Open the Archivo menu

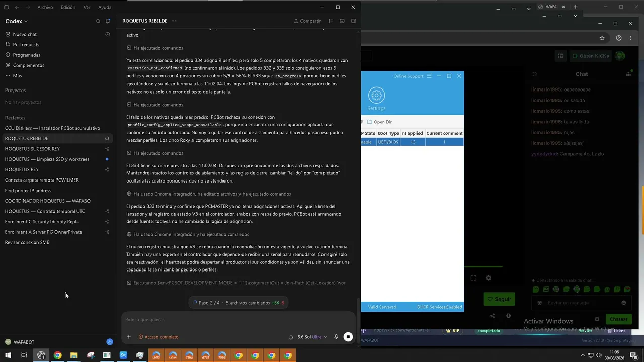(45, 7)
